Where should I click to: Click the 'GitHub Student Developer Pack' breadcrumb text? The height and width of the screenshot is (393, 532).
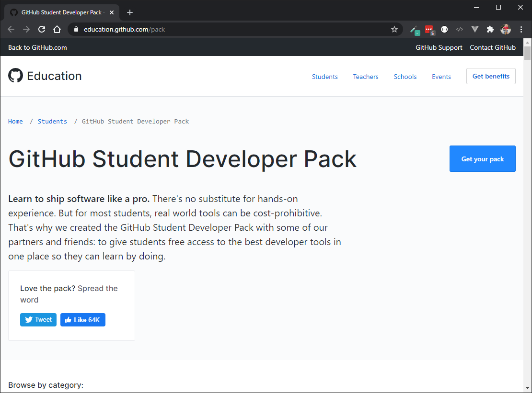135,121
